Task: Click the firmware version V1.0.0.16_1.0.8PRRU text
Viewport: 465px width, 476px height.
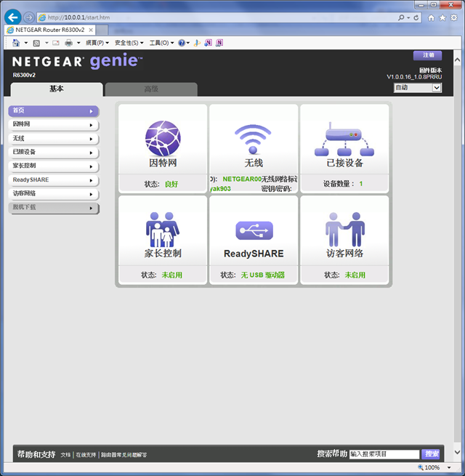Action: coord(414,77)
